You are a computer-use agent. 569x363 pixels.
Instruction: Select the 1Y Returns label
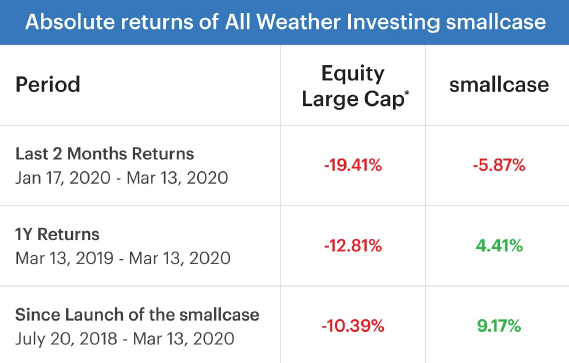coord(57,234)
